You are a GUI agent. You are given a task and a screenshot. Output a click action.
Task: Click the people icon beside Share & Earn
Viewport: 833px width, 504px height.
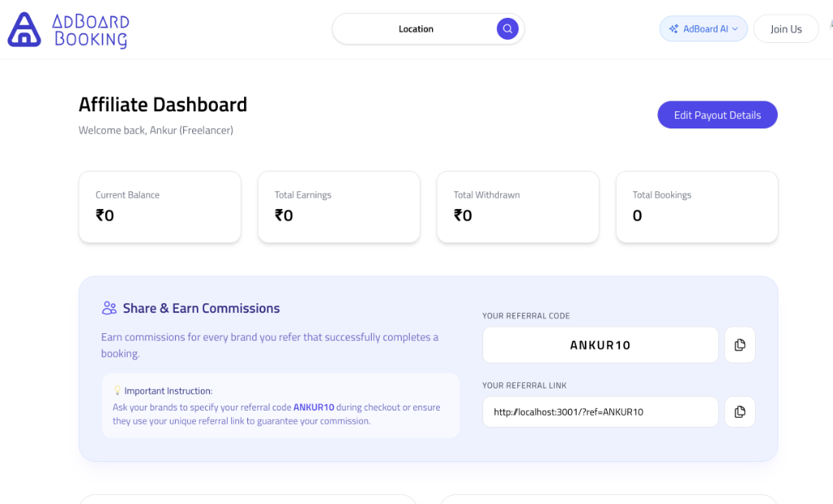[x=109, y=308]
